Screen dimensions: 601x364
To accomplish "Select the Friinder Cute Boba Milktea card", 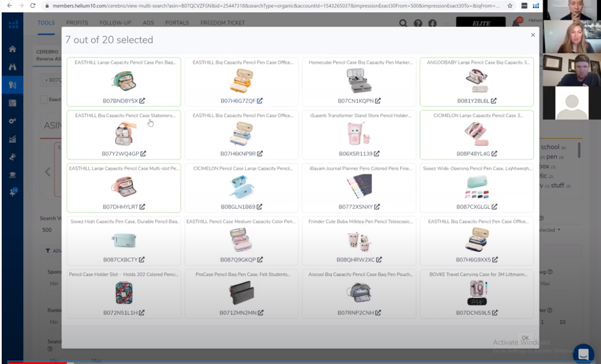I will [x=359, y=240].
